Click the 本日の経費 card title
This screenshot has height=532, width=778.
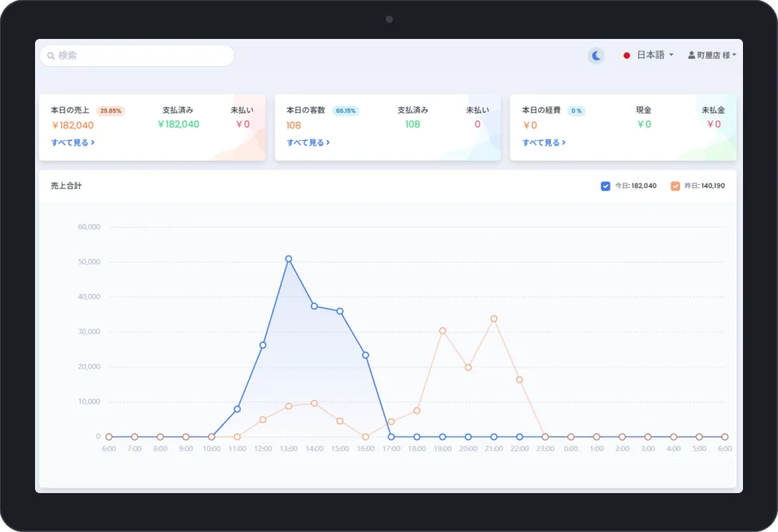coord(541,110)
